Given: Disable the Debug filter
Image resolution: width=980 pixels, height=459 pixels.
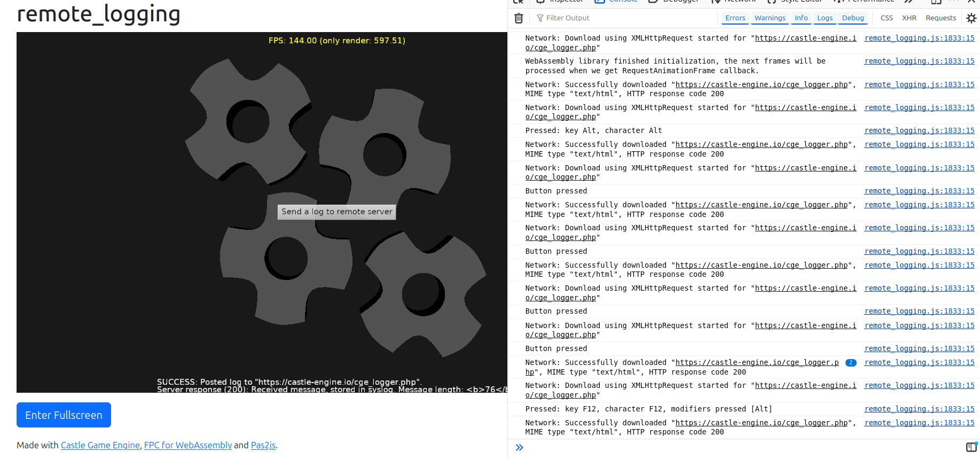Looking at the screenshot, I should click(853, 18).
